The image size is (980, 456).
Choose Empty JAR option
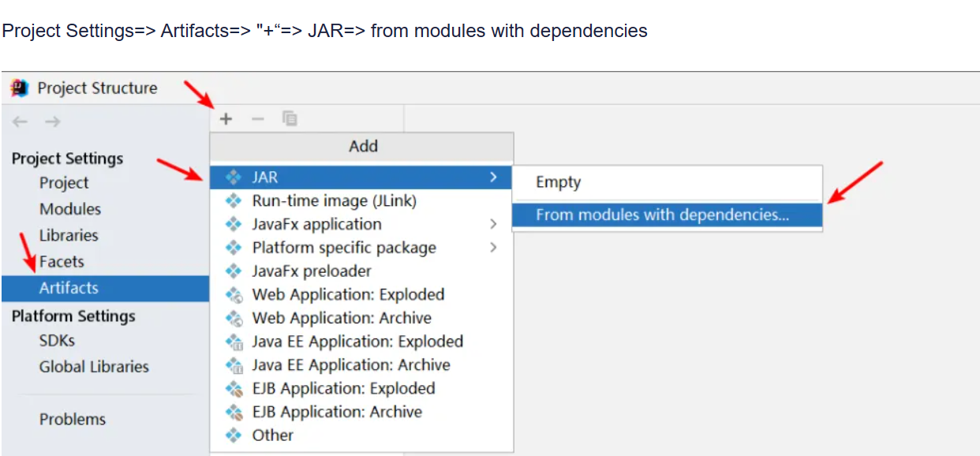[558, 182]
